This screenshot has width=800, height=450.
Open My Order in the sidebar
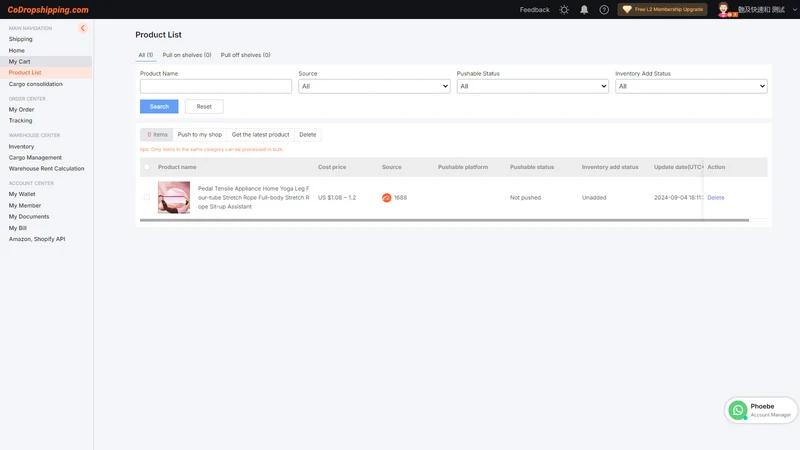point(21,110)
